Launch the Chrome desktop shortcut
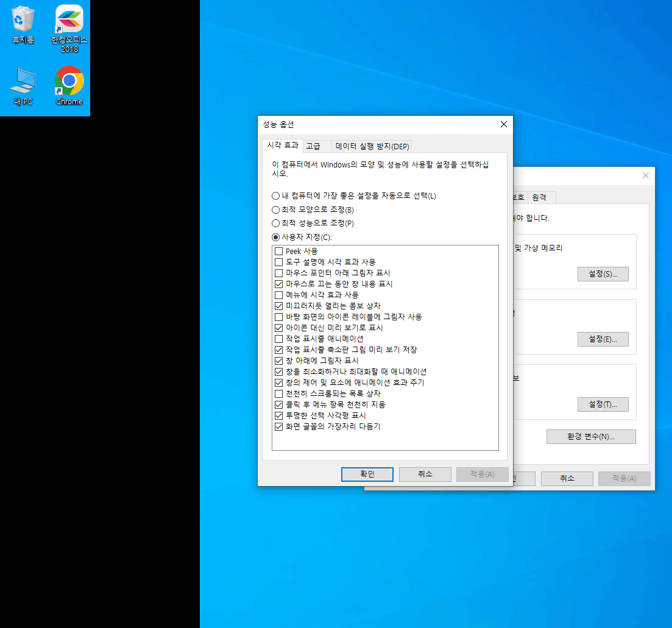The height and width of the screenshot is (628, 672). (69, 86)
